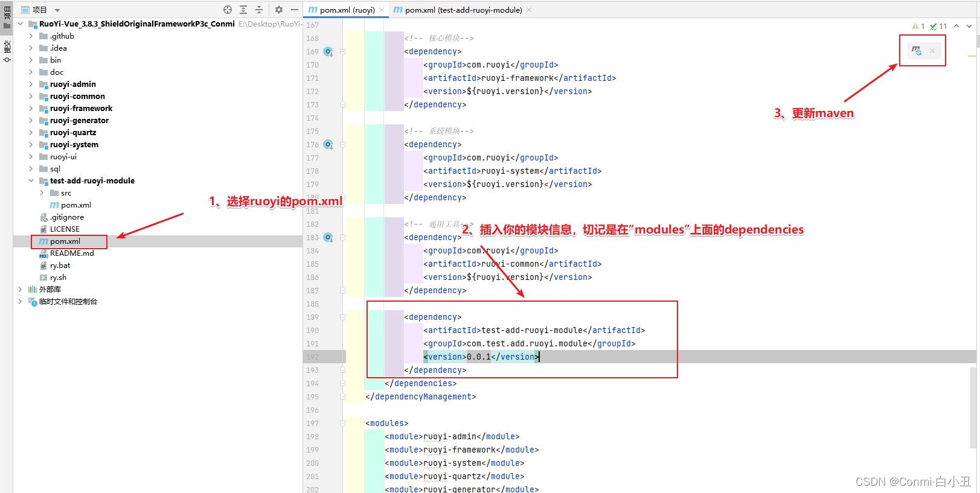Click the Expand All icon in project panel

click(x=243, y=10)
